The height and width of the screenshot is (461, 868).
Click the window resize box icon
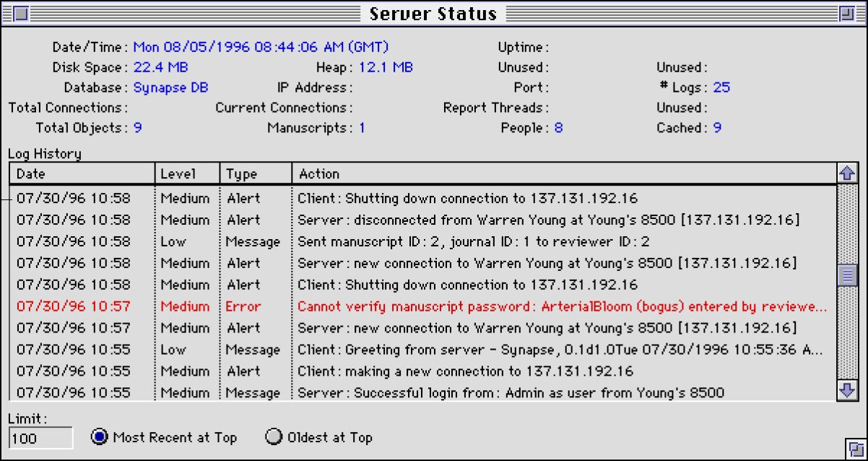pos(853,447)
